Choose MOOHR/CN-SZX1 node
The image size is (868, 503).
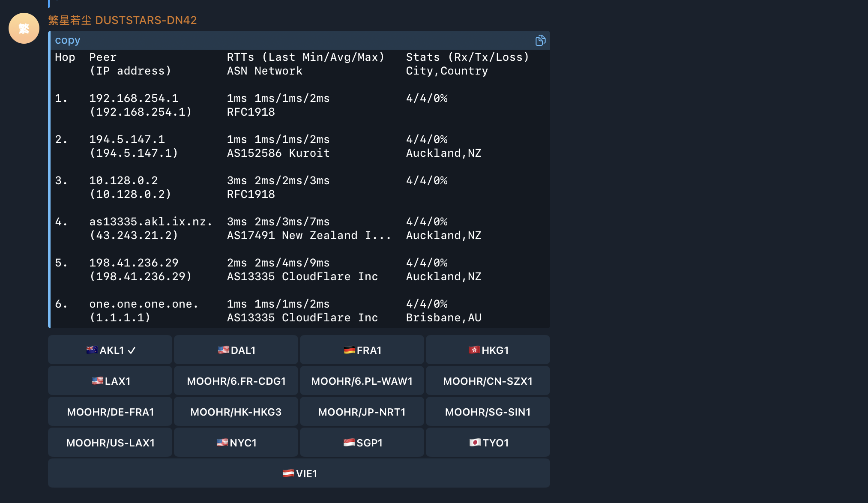tap(488, 381)
